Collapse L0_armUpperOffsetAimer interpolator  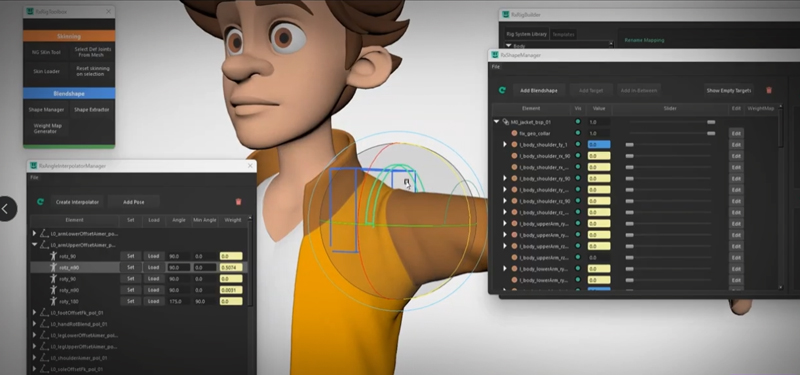coord(35,245)
